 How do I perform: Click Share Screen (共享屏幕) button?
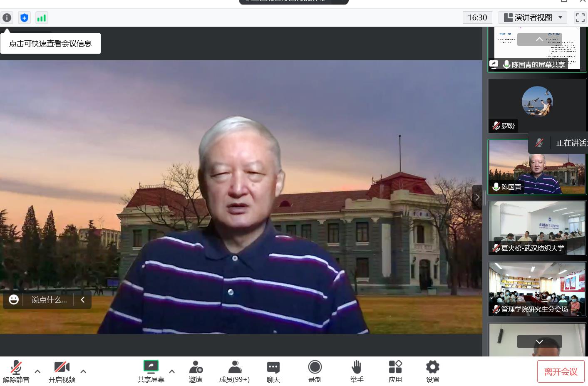coord(151,371)
